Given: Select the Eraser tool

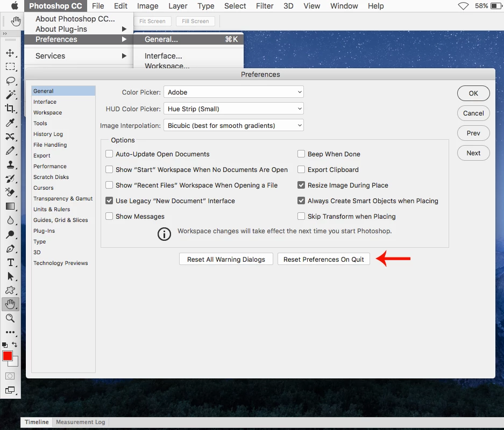Looking at the screenshot, I should coord(10,192).
